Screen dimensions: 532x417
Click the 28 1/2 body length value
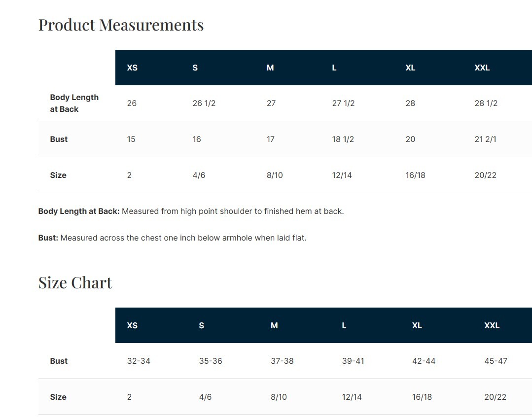tap(486, 104)
